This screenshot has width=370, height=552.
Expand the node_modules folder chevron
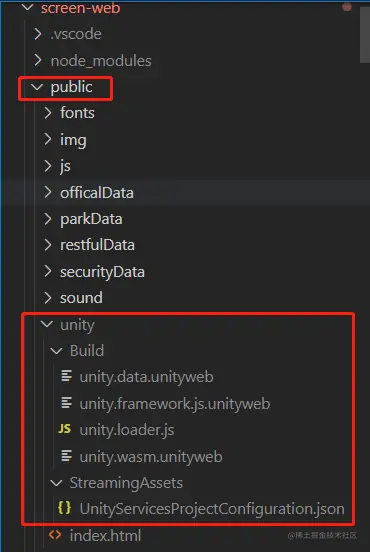pyautogui.click(x=37, y=60)
